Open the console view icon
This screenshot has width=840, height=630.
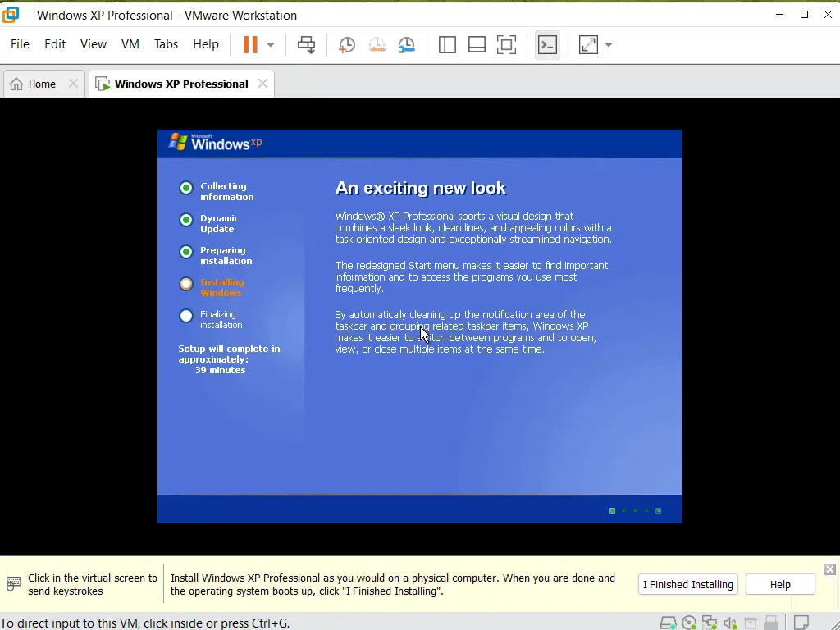coord(547,45)
